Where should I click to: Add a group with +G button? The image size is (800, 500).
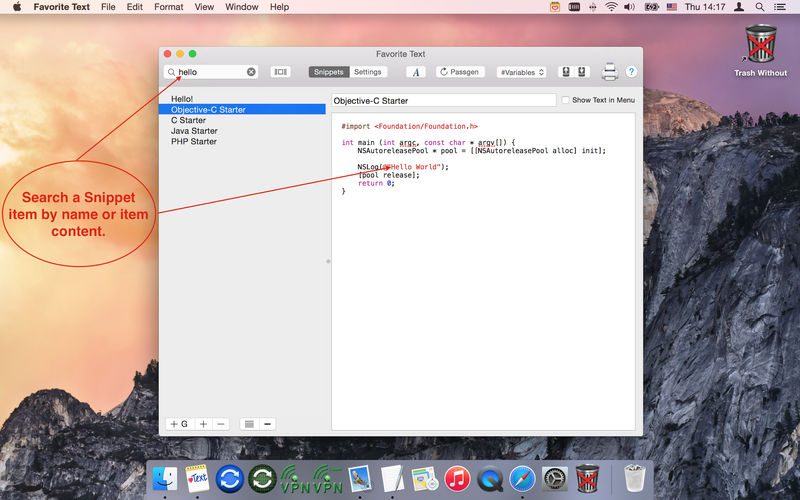pyautogui.click(x=179, y=424)
